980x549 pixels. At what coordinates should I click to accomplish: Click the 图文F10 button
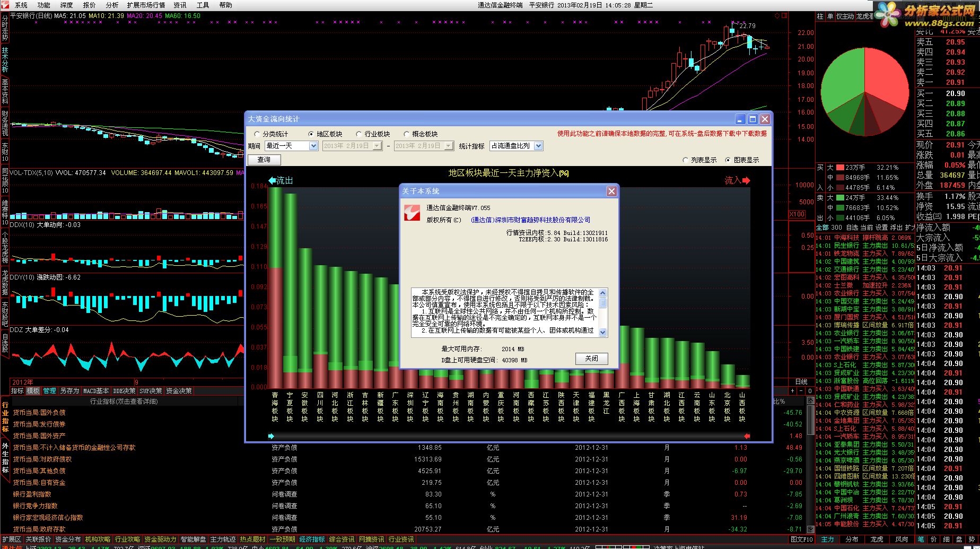[x=801, y=539]
